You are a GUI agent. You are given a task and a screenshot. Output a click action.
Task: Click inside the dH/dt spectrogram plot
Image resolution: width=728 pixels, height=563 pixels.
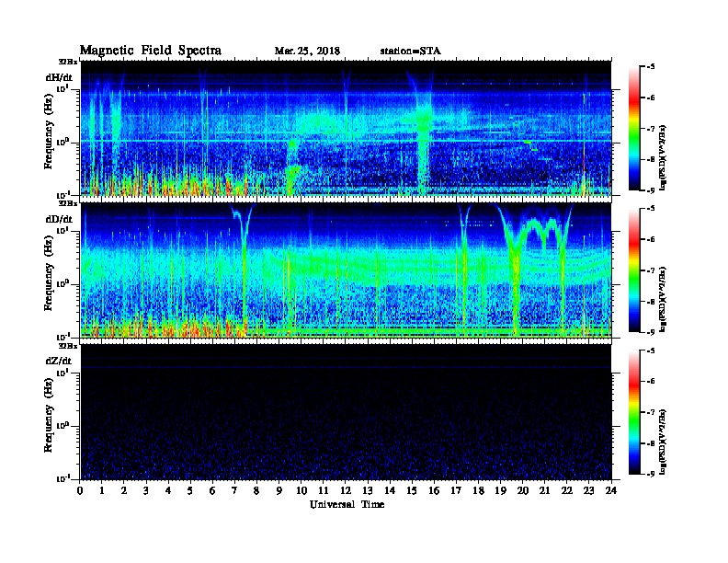pyautogui.click(x=346, y=128)
